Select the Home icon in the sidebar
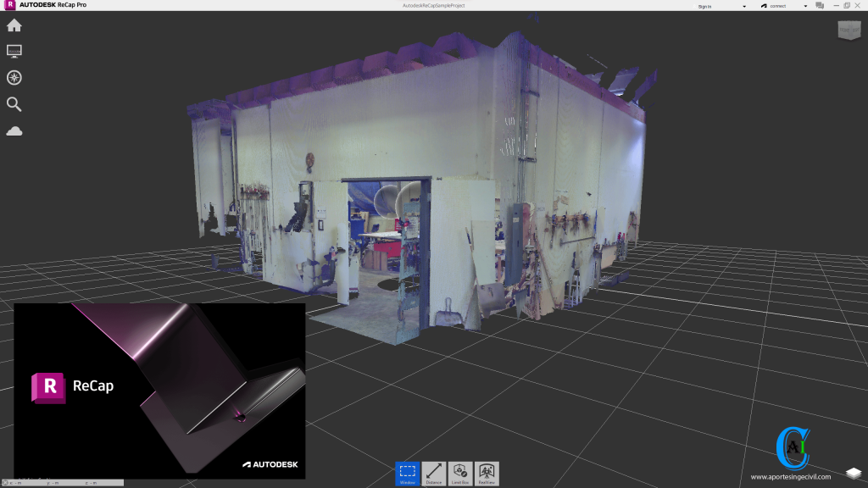Viewport: 868px width, 488px height. click(14, 25)
